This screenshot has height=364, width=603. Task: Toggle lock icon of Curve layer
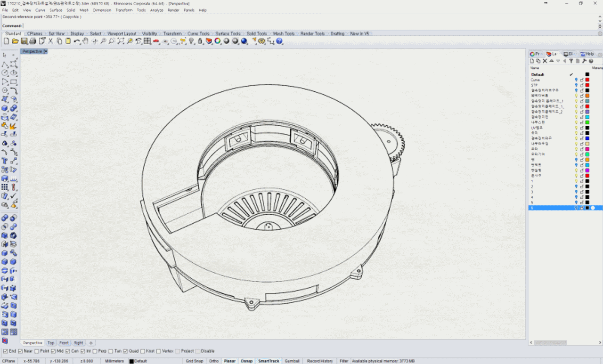coord(582,80)
